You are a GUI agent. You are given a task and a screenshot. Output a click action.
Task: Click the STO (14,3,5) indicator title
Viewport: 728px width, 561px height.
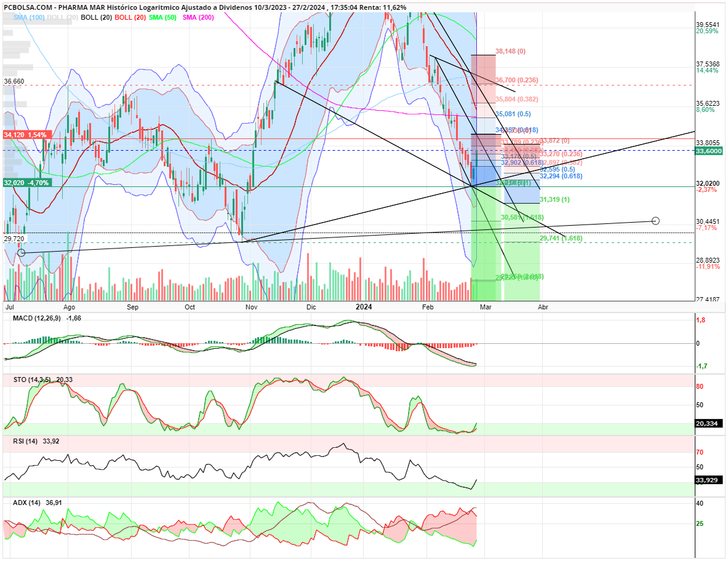pyautogui.click(x=33, y=380)
